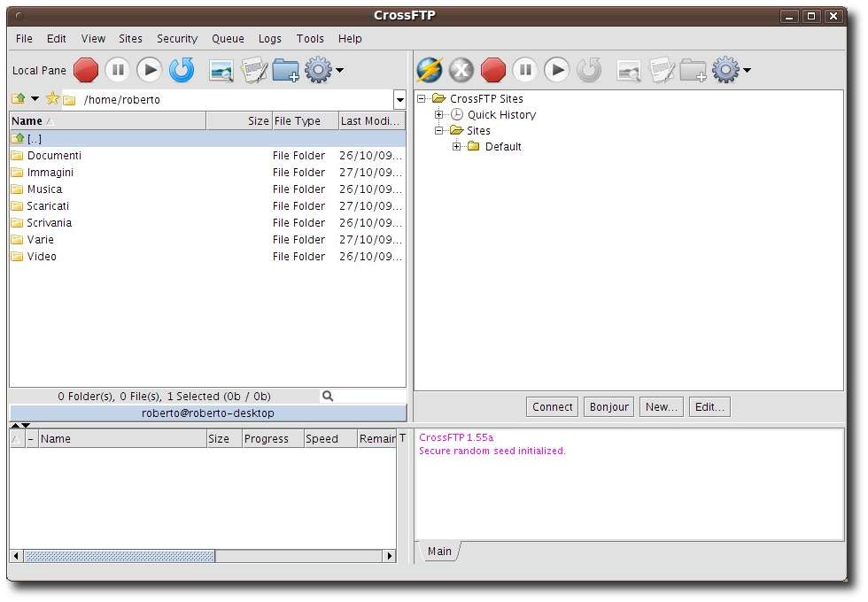
Task: Click the New... site button
Action: coord(662,406)
